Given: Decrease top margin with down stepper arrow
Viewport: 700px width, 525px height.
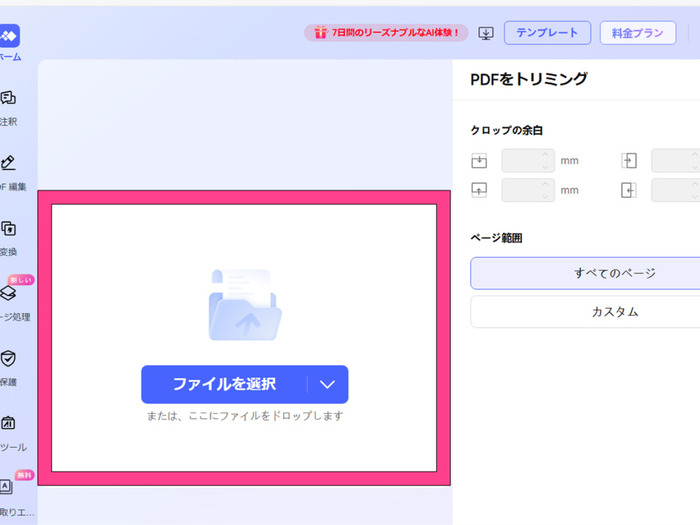Looking at the screenshot, I should pyautogui.click(x=545, y=167).
